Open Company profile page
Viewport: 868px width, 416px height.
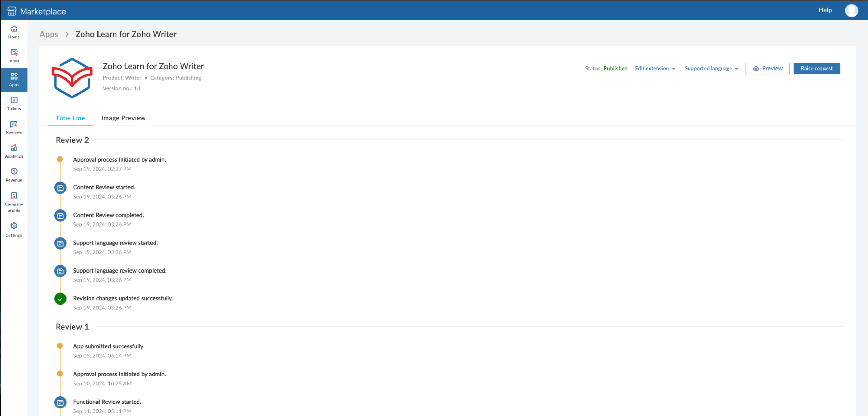click(14, 202)
